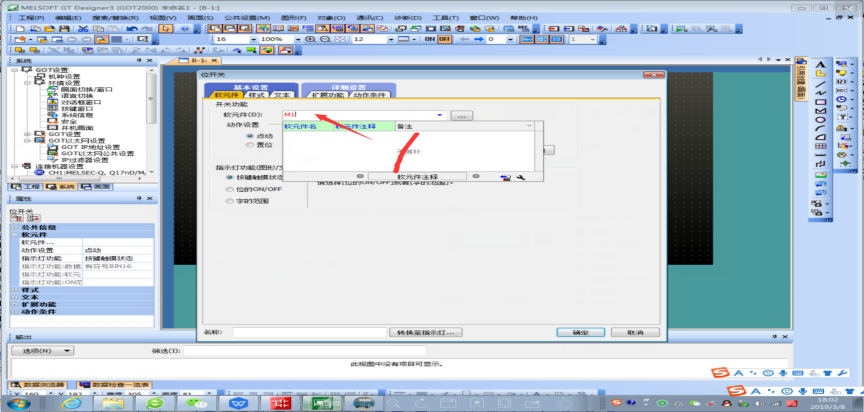Click the 确定 button

(x=580, y=332)
